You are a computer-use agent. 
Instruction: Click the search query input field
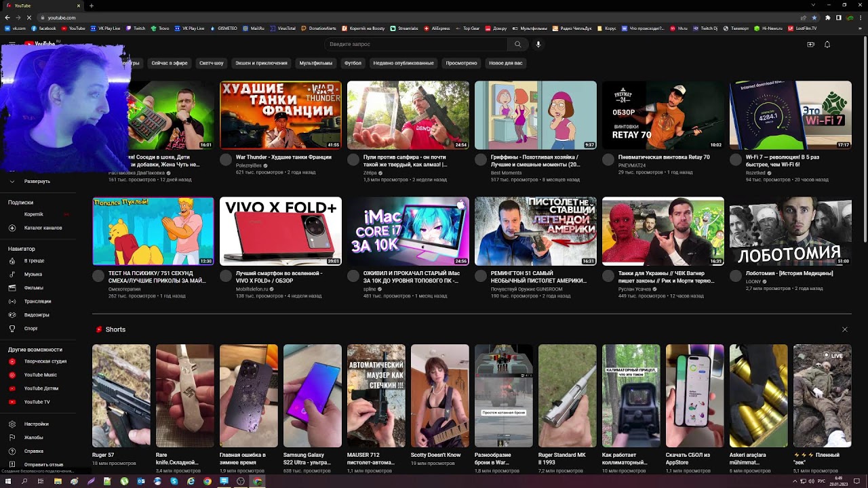point(415,44)
